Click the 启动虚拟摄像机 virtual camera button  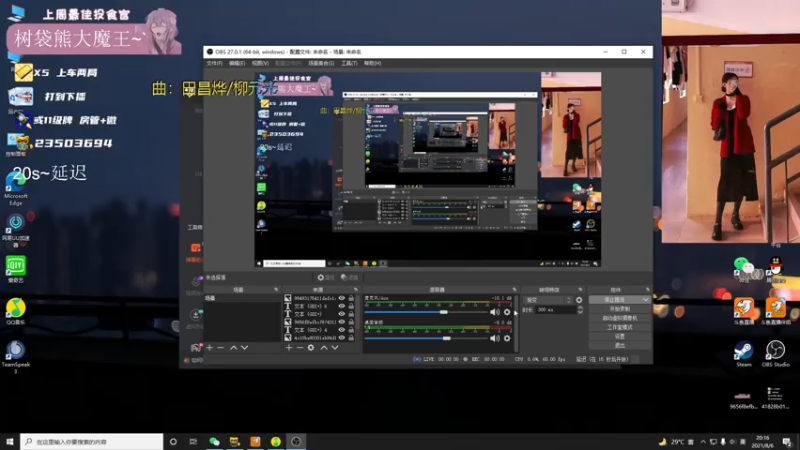click(619, 318)
